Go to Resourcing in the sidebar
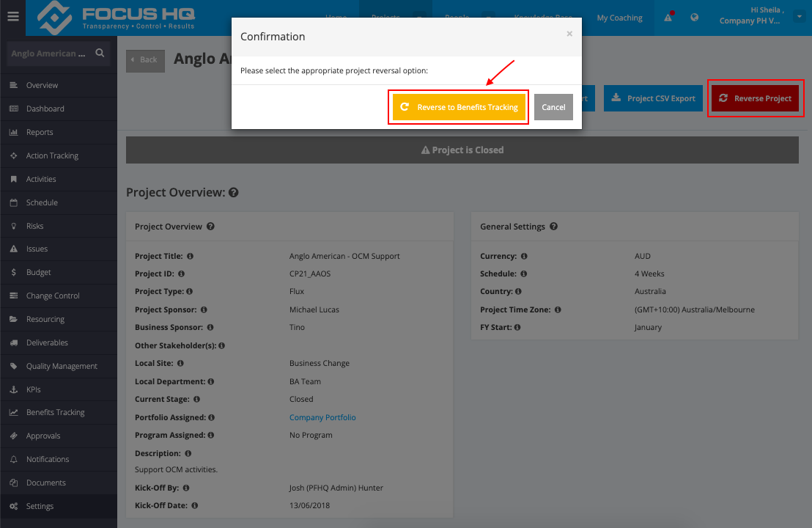 59,319
